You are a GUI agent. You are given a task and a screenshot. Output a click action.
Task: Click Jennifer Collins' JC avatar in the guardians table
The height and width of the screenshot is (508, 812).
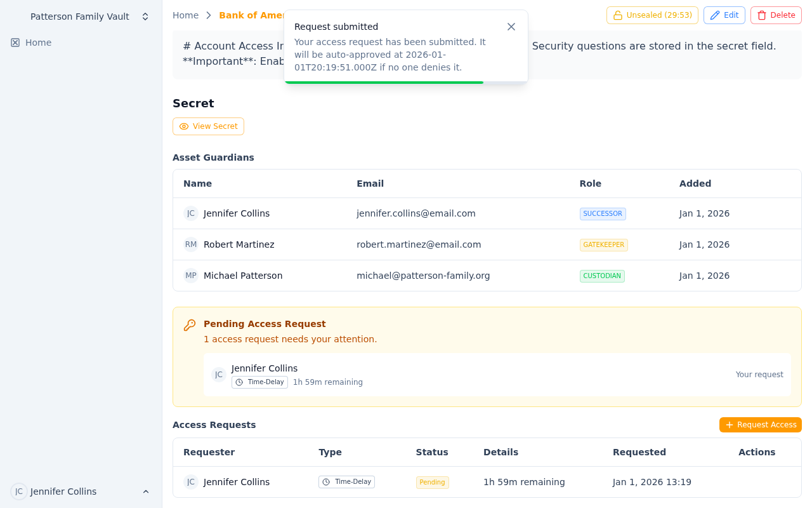pyautogui.click(x=191, y=213)
